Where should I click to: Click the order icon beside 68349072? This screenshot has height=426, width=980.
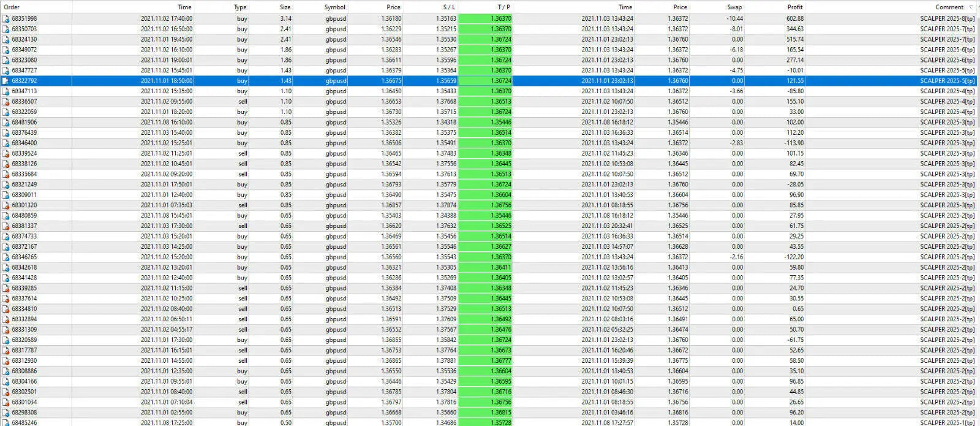pos(6,50)
